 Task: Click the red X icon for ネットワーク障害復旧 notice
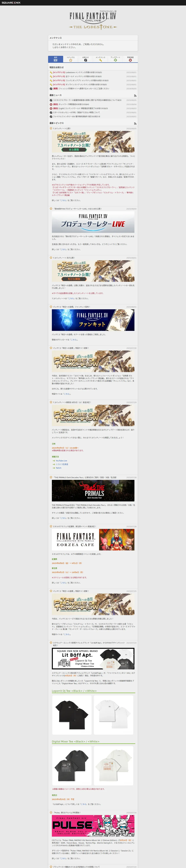coord(51,104)
